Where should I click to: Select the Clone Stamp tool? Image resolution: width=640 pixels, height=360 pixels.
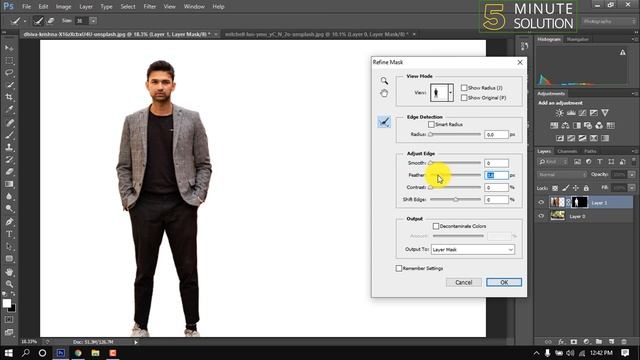[x=9, y=147]
